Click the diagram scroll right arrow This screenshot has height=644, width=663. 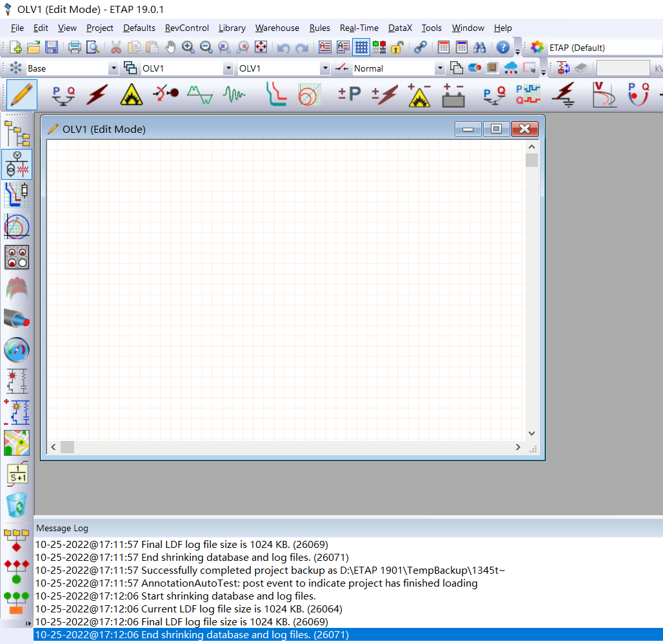click(518, 447)
